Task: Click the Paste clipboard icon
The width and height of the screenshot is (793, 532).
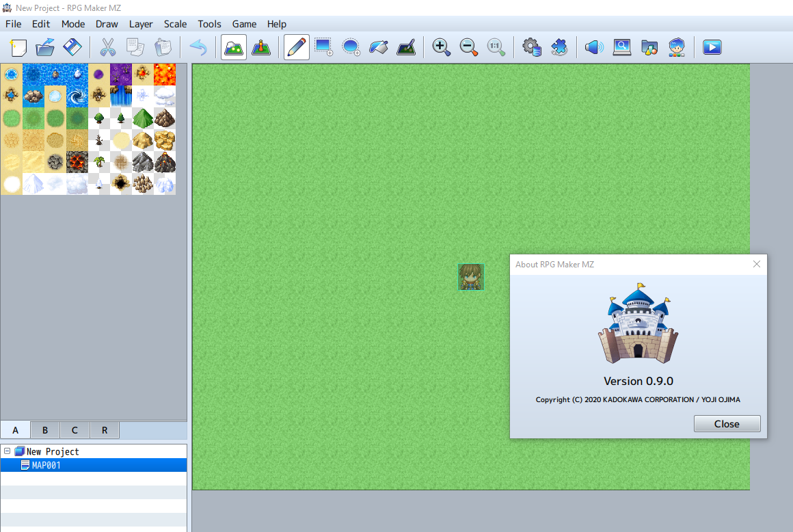Action: pos(163,48)
